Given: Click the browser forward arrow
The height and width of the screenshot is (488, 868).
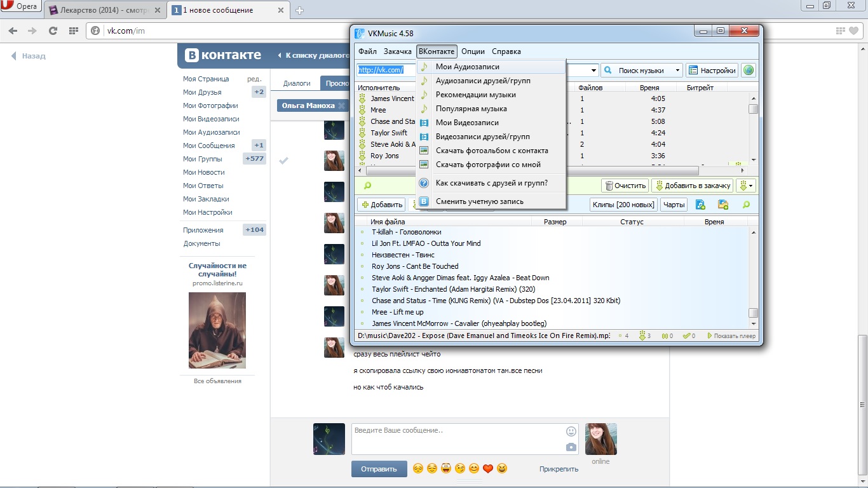Looking at the screenshot, I should [32, 30].
